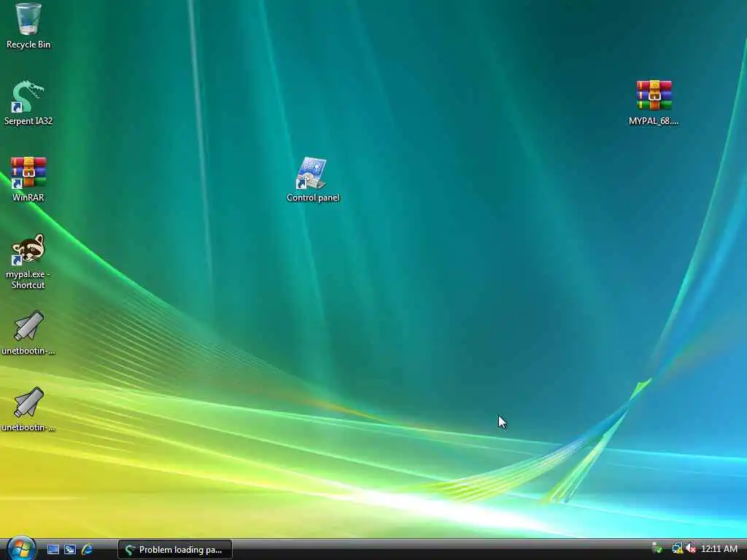Open the Windows Start orb
The width and height of the screenshot is (747, 560).
(20, 548)
